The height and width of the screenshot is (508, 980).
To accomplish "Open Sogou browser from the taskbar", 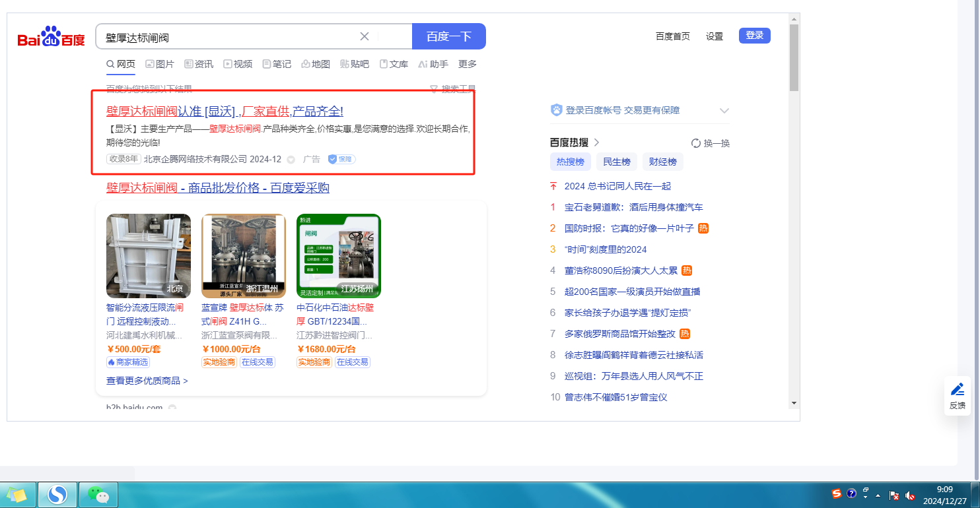I will [57, 494].
